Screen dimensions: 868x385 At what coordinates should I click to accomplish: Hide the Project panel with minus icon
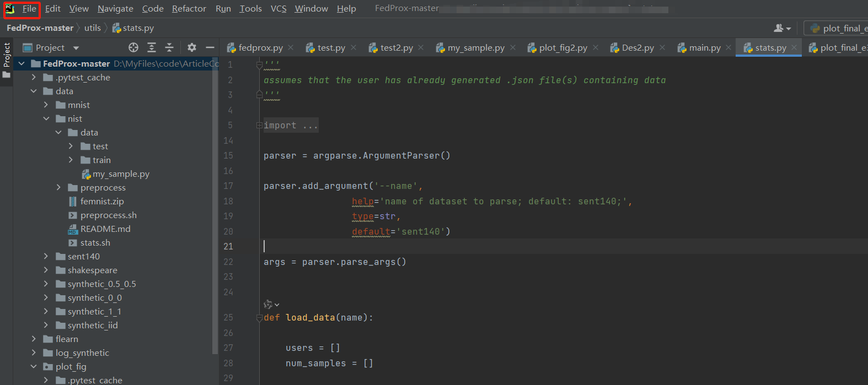click(210, 48)
